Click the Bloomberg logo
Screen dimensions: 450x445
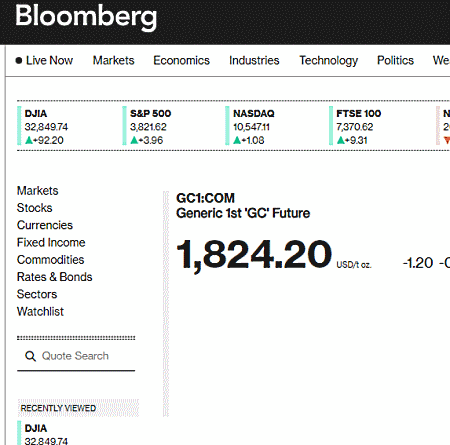(x=86, y=16)
